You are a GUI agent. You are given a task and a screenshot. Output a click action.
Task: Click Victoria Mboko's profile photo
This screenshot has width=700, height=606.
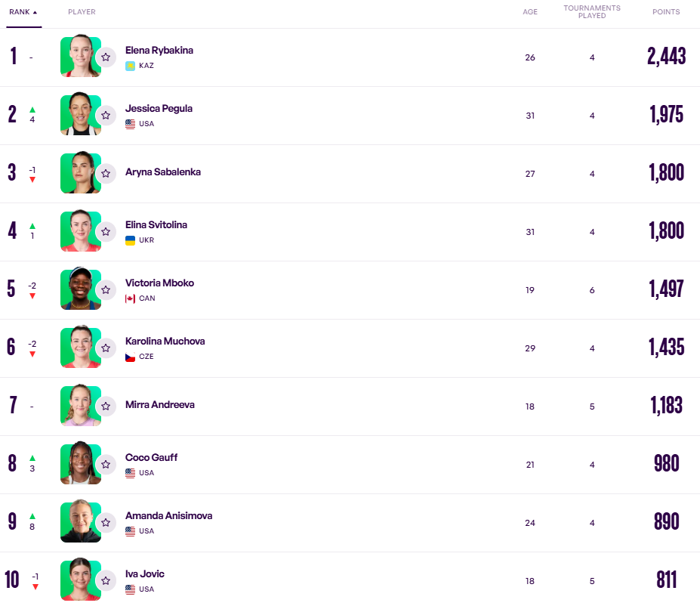79,289
